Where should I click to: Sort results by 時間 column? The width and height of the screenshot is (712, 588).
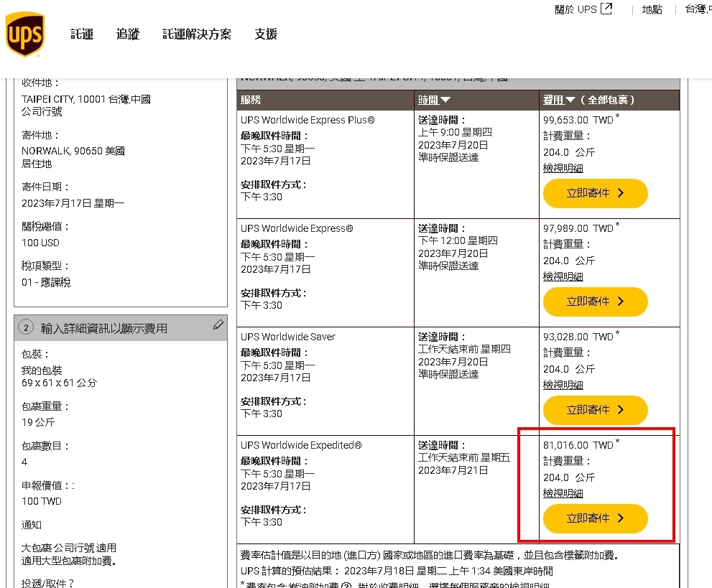[x=434, y=100]
